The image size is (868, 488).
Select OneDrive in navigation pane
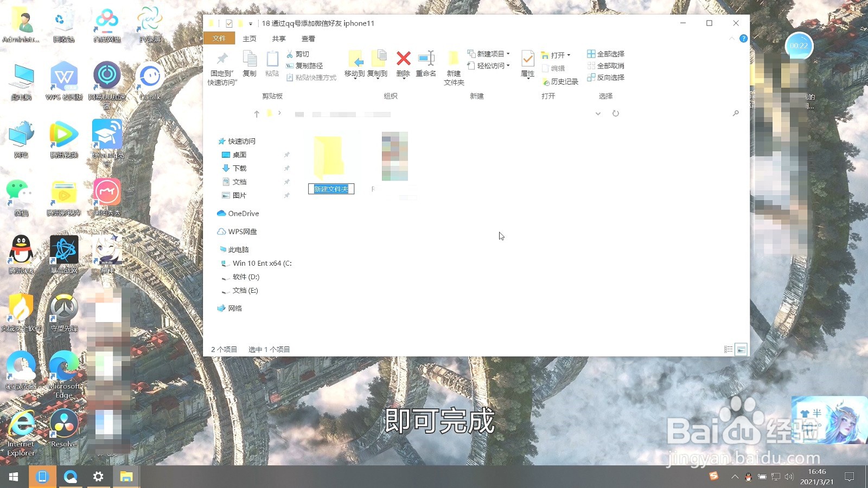tap(238, 214)
